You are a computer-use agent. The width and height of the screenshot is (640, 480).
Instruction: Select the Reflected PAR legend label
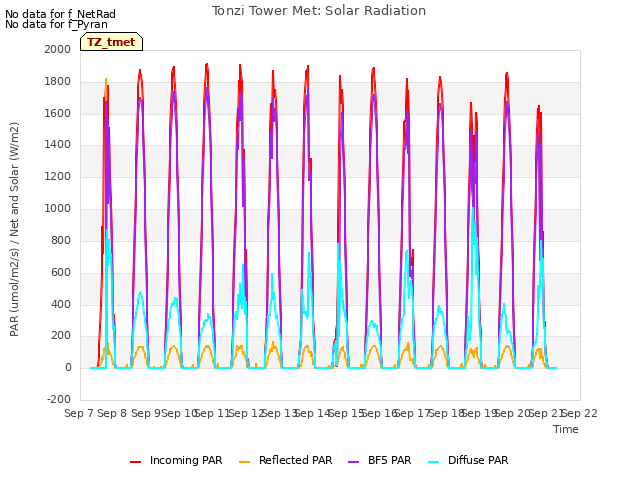(296, 460)
